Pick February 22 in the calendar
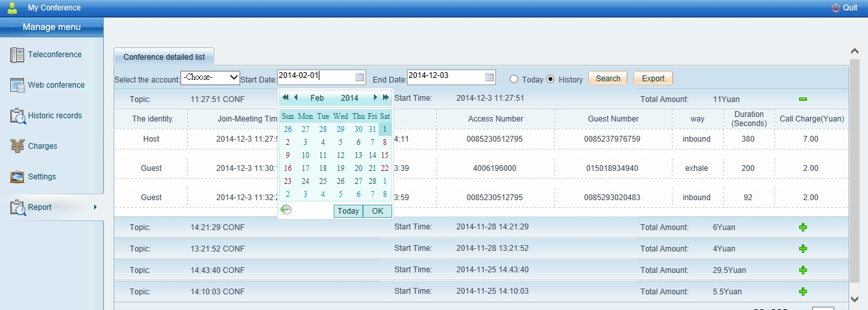The height and width of the screenshot is (310, 868). point(385,168)
